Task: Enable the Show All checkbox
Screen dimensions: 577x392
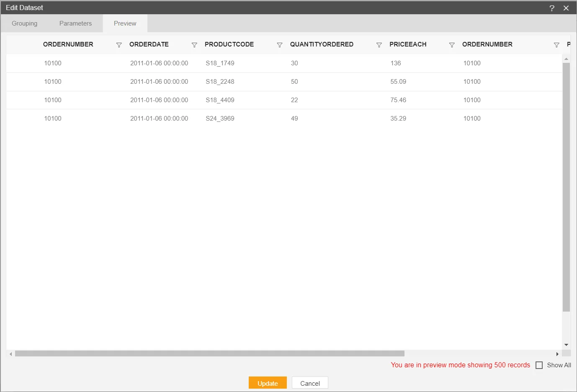Action: click(539, 365)
